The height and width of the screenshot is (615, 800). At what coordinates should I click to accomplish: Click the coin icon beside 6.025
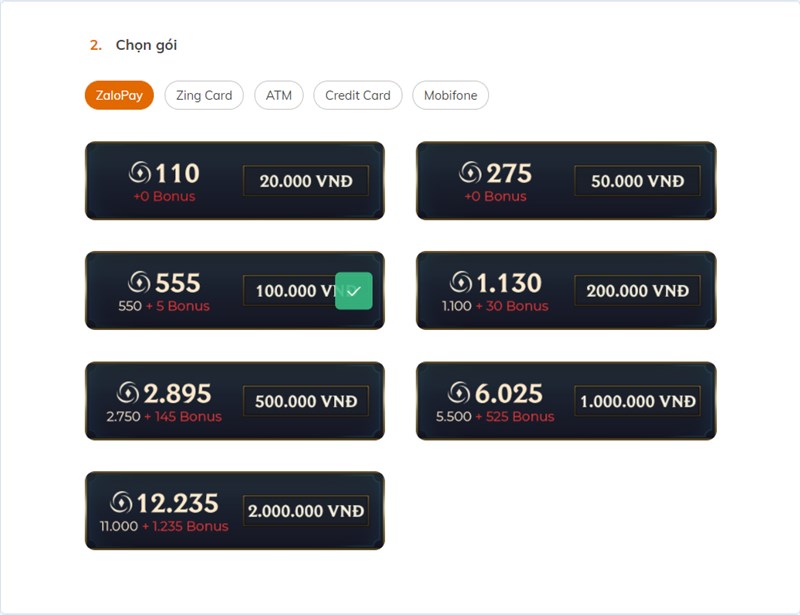click(459, 392)
